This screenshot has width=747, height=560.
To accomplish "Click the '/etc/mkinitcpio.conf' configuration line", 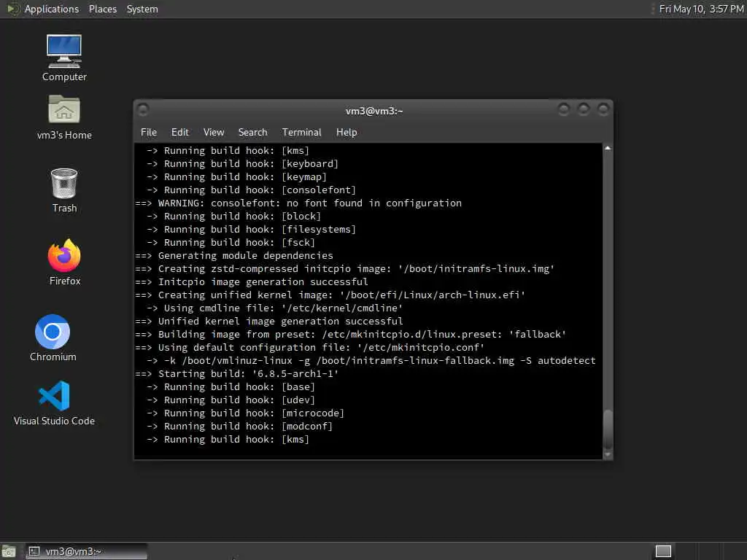I will point(310,348).
